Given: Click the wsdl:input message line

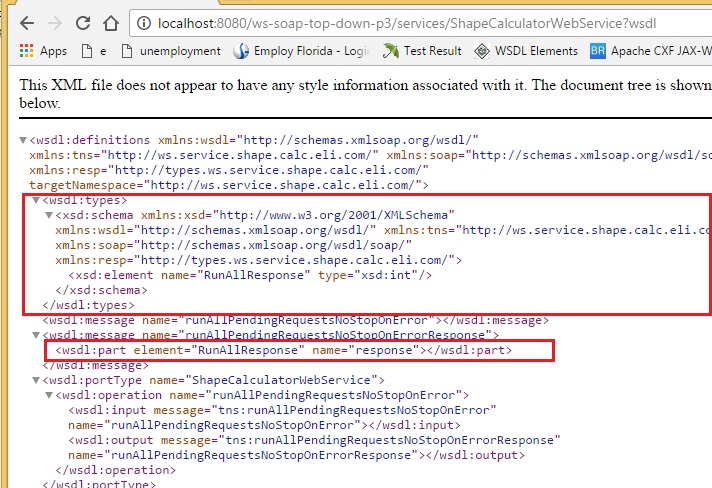Looking at the screenshot, I should click(282, 410).
